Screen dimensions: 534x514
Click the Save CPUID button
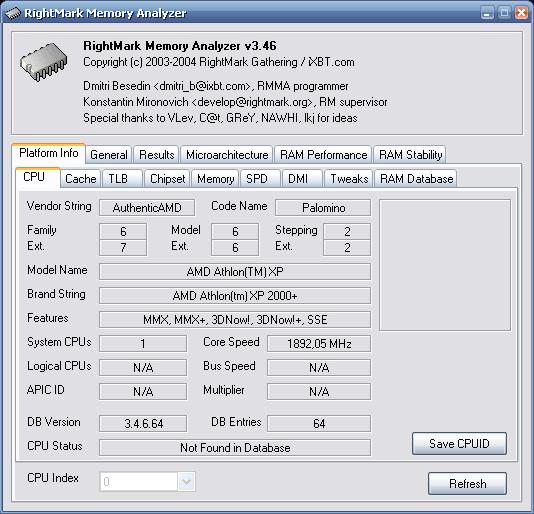click(x=459, y=444)
